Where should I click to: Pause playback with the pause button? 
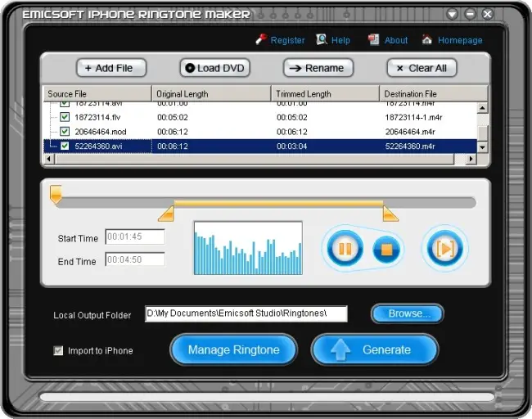(x=345, y=249)
